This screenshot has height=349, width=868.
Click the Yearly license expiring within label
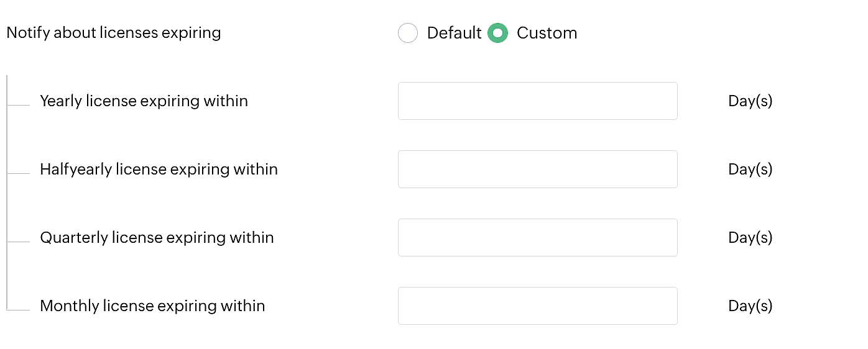[x=144, y=101]
